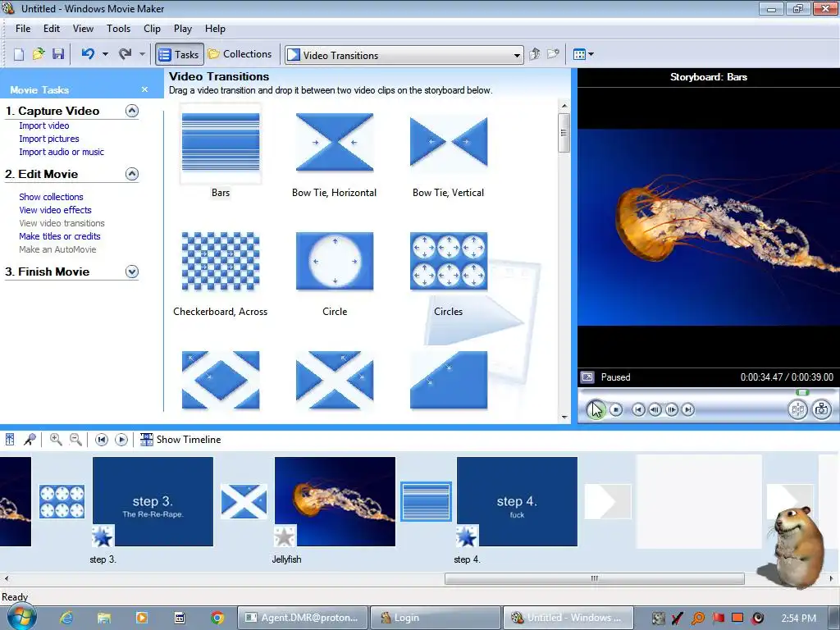Click Import audio or music link

click(62, 152)
